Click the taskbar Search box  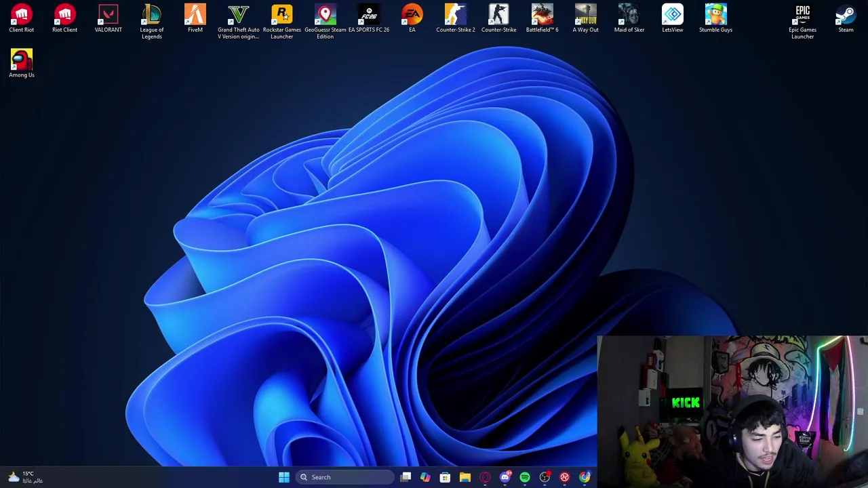(x=346, y=477)
